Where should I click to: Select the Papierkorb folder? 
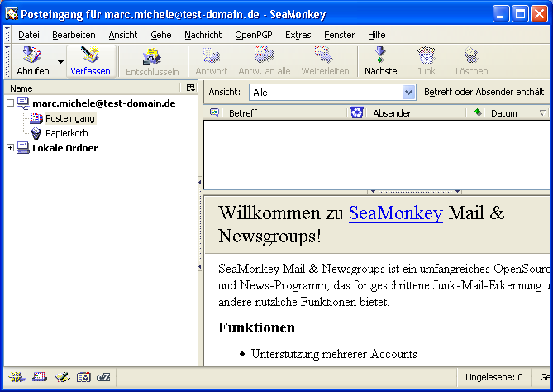[66, 133]
